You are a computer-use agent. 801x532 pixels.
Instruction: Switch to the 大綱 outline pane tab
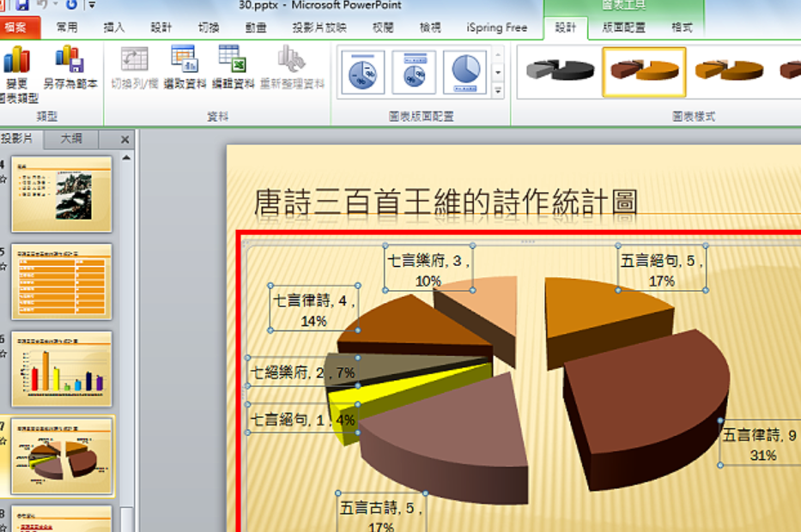[x=71, y=138]
